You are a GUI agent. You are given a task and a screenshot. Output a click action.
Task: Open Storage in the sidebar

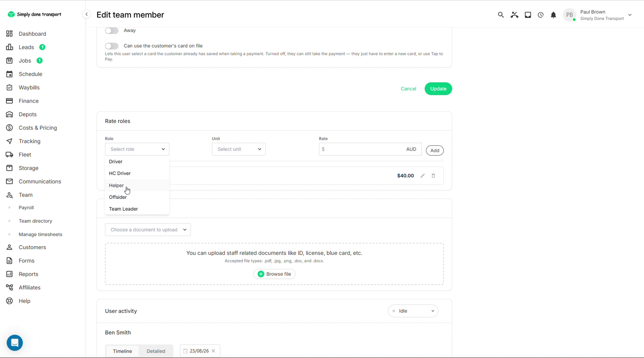pos(28,168)
